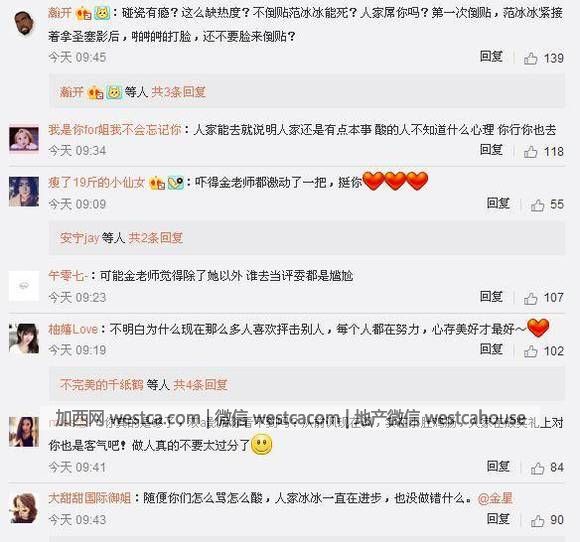Reply to the 09:45 comment

(491, 57)
